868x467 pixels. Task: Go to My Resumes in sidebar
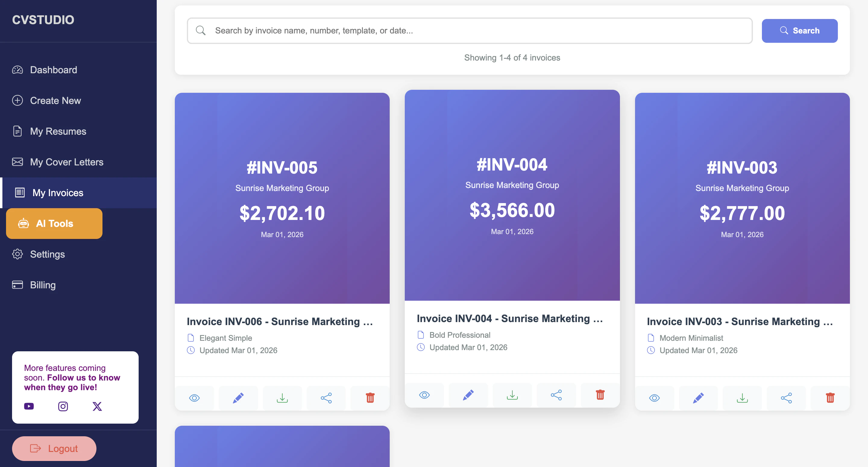click(58, 131)
